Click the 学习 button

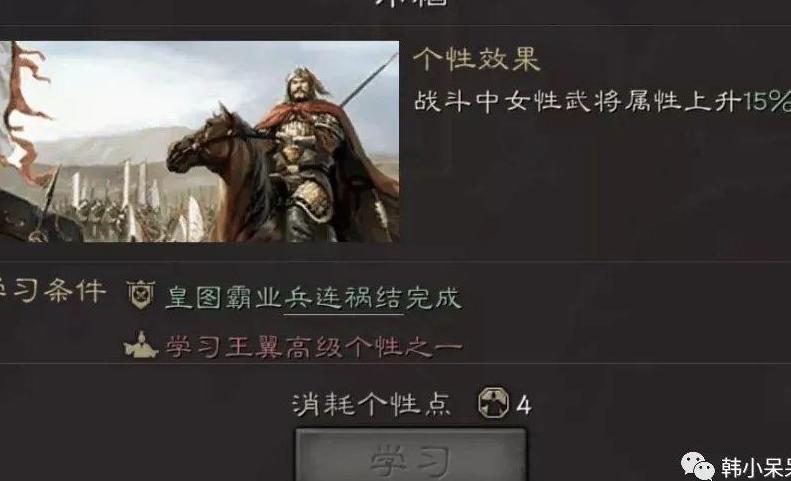410,454
